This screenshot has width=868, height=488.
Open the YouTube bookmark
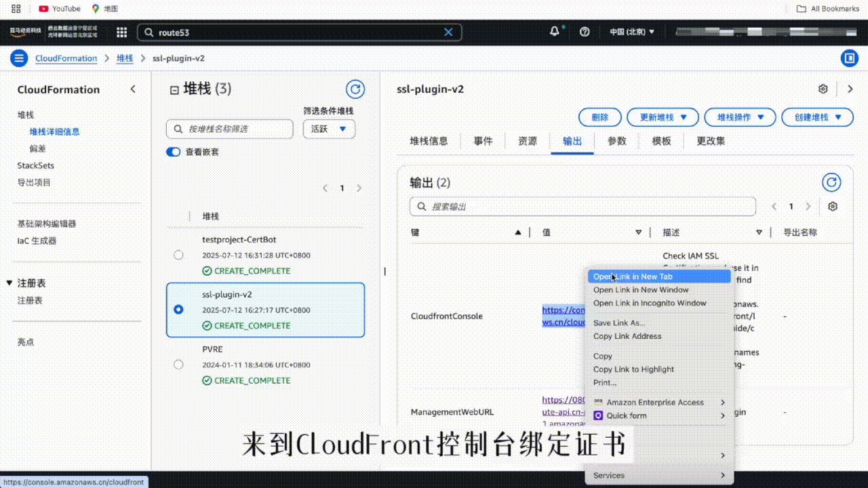(60, 9)
